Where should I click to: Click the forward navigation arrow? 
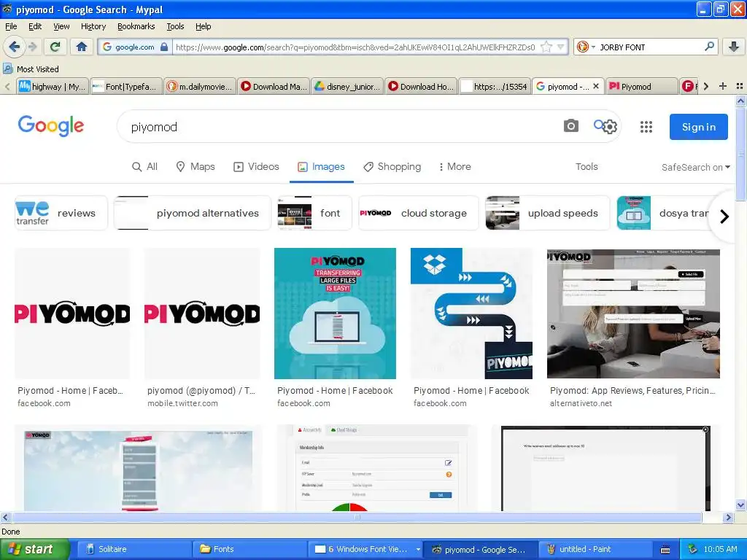coord(32,47)
